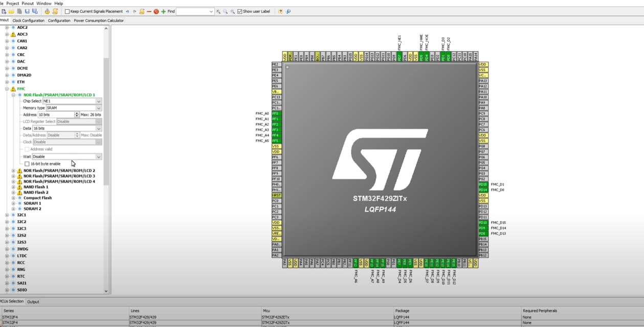The height and width of the screenshot is (327, 644).
Task: Open an existing project from the toolbar
Action: (10, 11)
